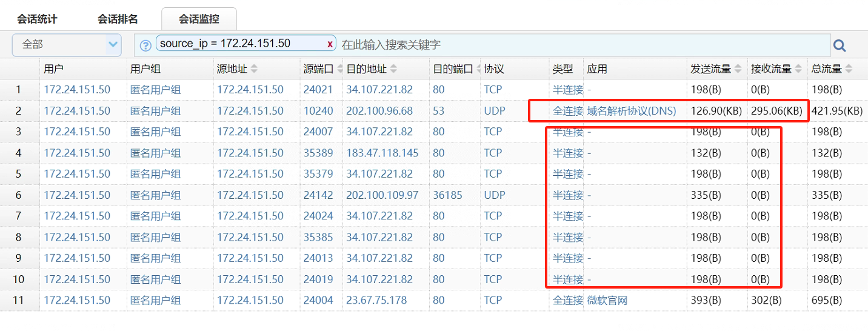Screen dimensions: 868x331
Task: Click UDP protocol in row 2
Action: (495, 111)
